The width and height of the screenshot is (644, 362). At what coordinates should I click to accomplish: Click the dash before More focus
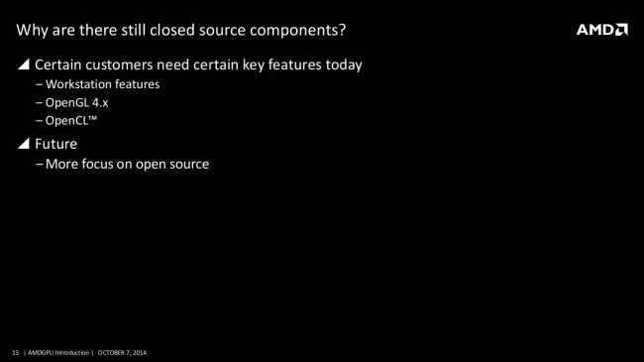(x=39, y=165)
